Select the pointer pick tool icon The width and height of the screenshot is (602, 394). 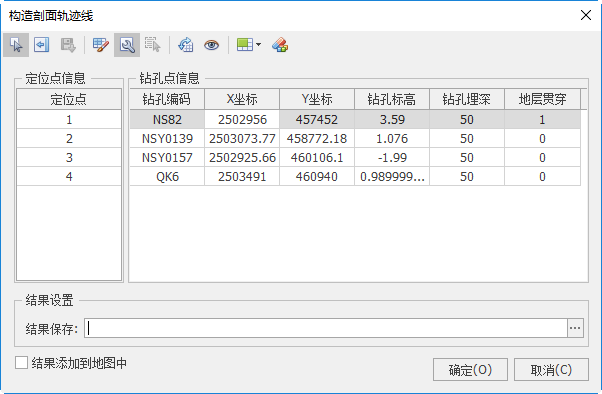click(16, 45)
